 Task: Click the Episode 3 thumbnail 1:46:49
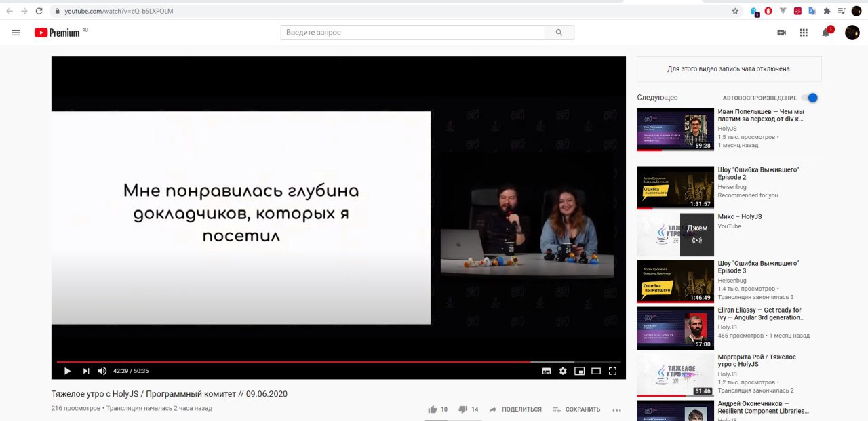point(675,281)
